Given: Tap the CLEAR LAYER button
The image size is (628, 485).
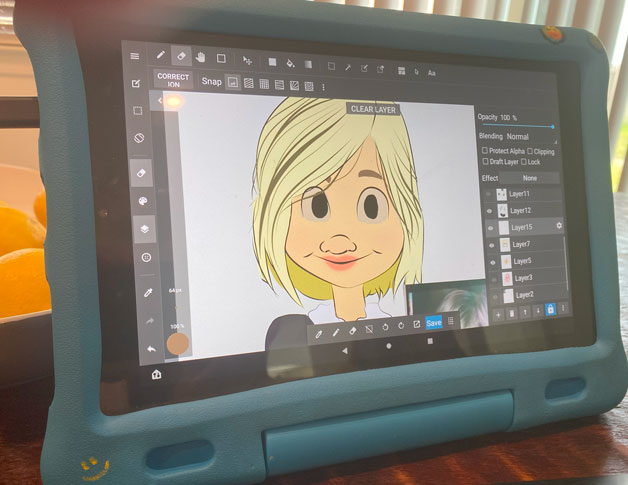Looking at the screenshot, I should click(373, 109).
